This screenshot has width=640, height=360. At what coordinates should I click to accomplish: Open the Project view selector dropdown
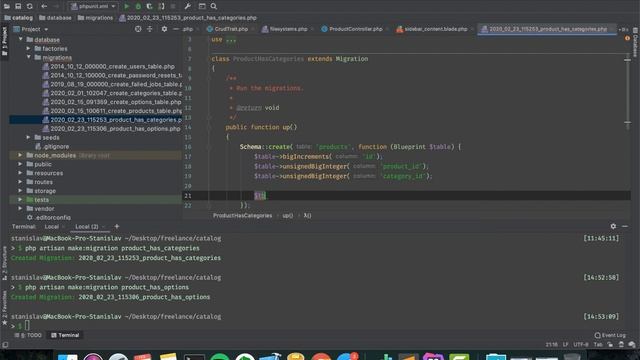click(x=31, y=29)
